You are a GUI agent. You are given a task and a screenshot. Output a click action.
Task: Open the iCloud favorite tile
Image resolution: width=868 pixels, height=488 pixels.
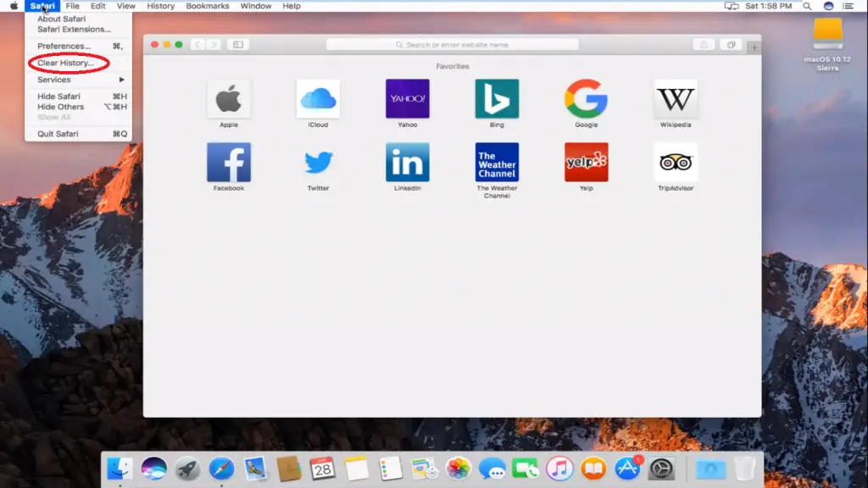pos(319,99)
